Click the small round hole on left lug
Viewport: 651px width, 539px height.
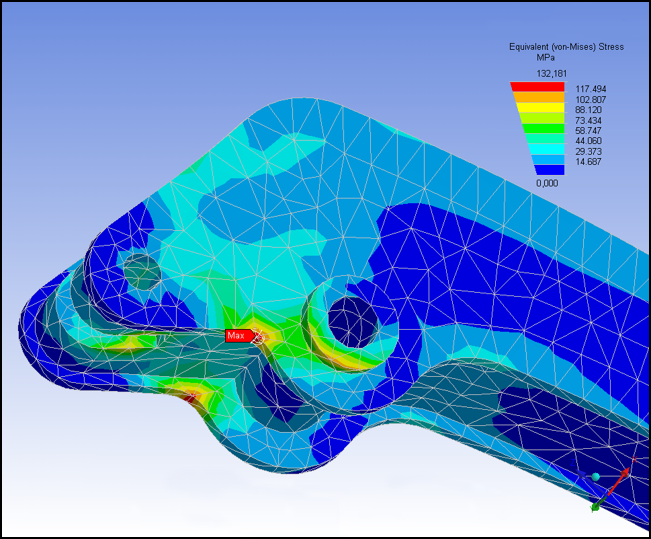tap(141, 270)
